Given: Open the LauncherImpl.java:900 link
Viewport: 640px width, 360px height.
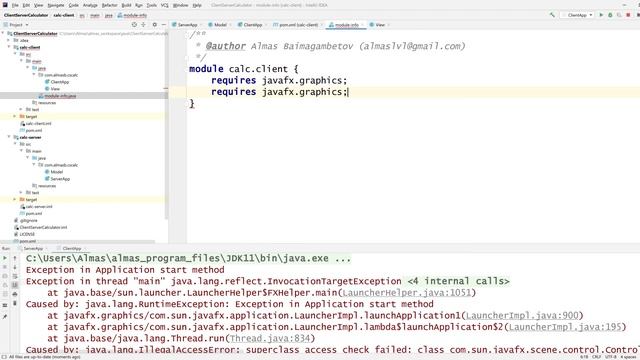Looking at the screenshot, I should tap(522, 316).
